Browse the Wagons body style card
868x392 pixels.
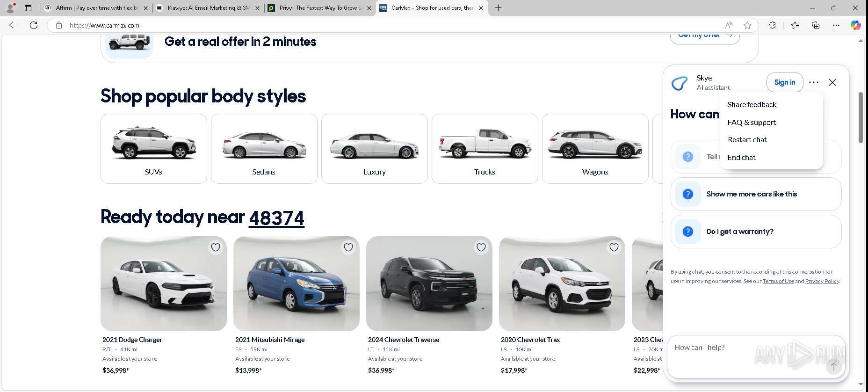pos(595,149)
